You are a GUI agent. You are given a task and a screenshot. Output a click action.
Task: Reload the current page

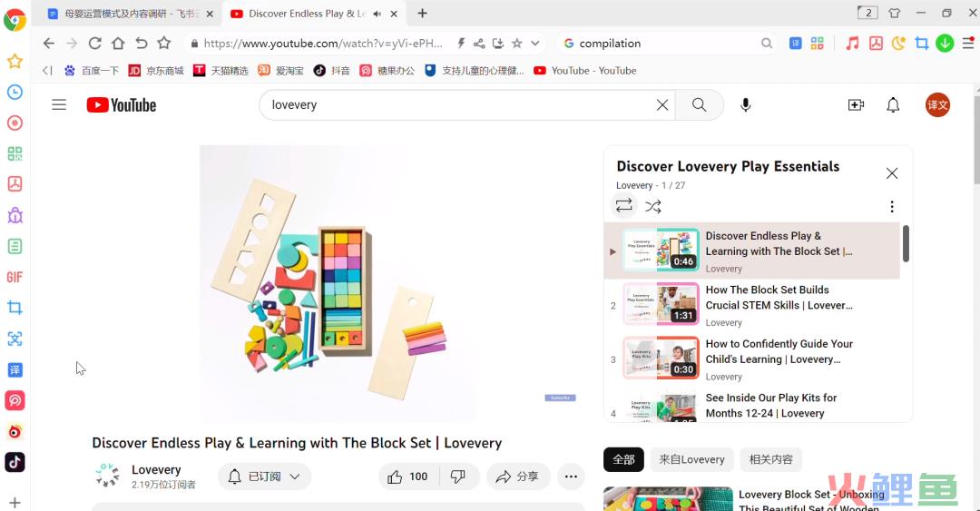(94, 44)
